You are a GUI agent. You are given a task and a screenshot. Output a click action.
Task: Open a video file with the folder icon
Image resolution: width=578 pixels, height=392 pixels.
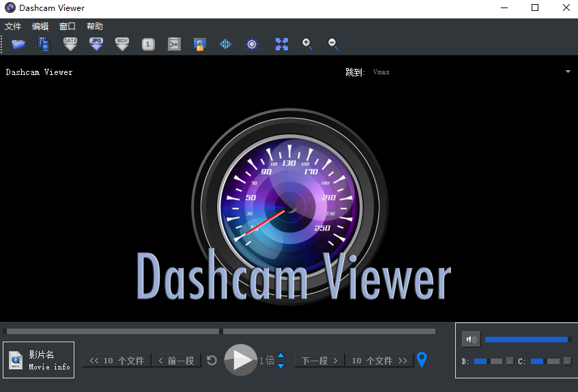click(x=18, y=44)
